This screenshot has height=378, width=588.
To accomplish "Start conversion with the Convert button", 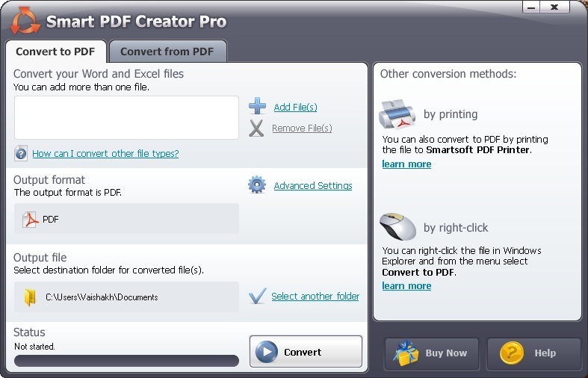I will pyautogui.click(x=306, y=352).
